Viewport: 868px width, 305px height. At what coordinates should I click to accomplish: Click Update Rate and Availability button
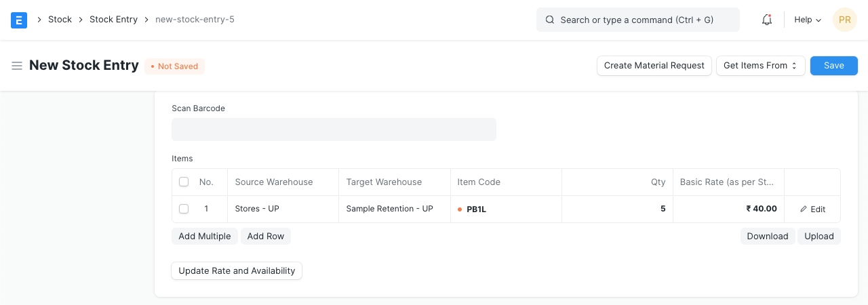coord(237,270)
